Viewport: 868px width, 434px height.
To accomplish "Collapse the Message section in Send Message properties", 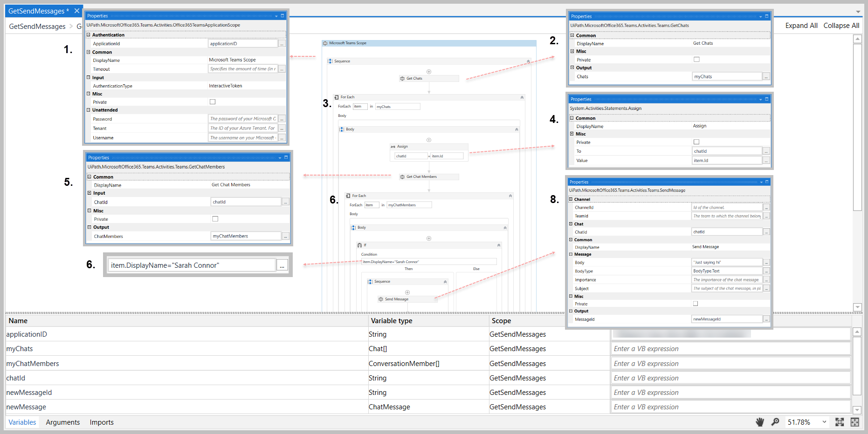I will point(571,254).
